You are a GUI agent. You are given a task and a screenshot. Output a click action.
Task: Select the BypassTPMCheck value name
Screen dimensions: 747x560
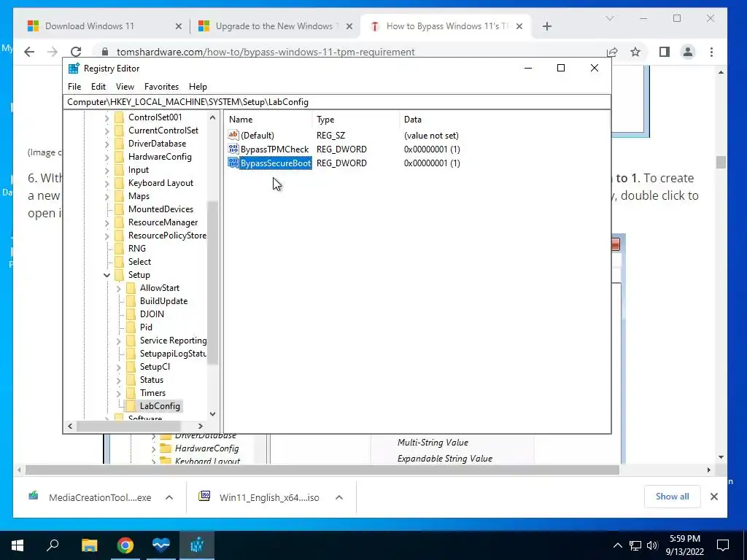274,149
